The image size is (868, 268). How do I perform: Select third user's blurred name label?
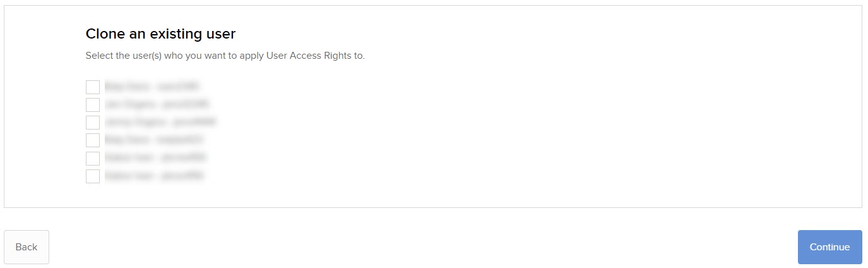click(x=161, y=122)
